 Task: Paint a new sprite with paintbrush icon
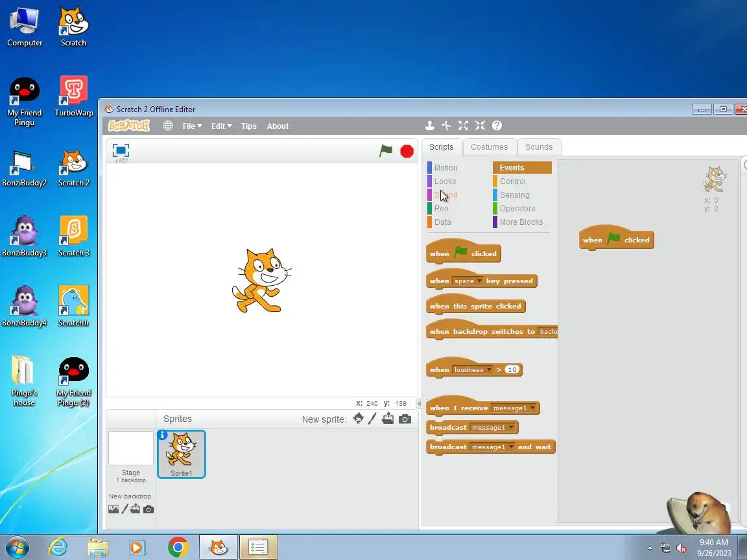373,419
